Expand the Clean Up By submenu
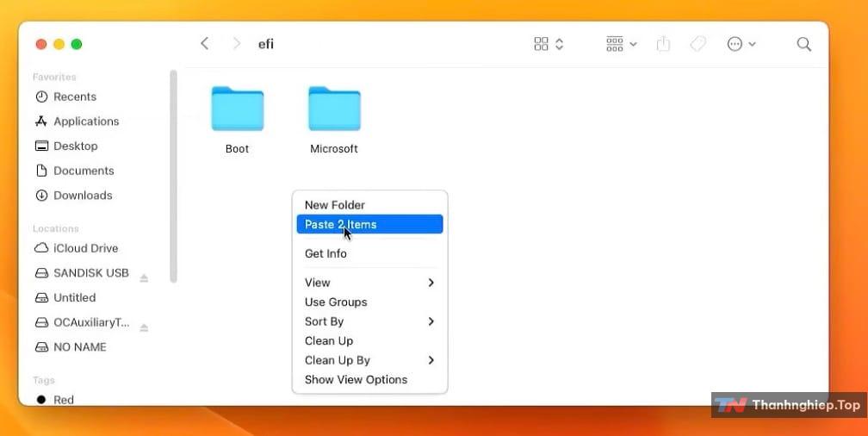Image resolution: width=868 pixels, height=436 pixels. pyautogui.click(x=369, y=360)
